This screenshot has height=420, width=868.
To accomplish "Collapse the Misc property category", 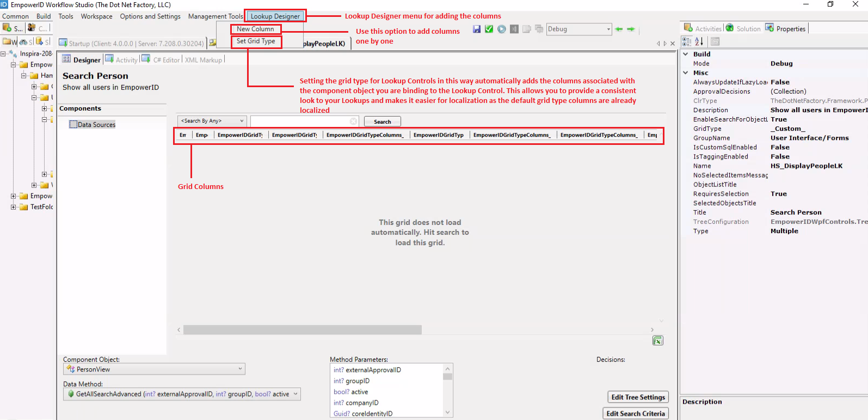I will point(686,73).
